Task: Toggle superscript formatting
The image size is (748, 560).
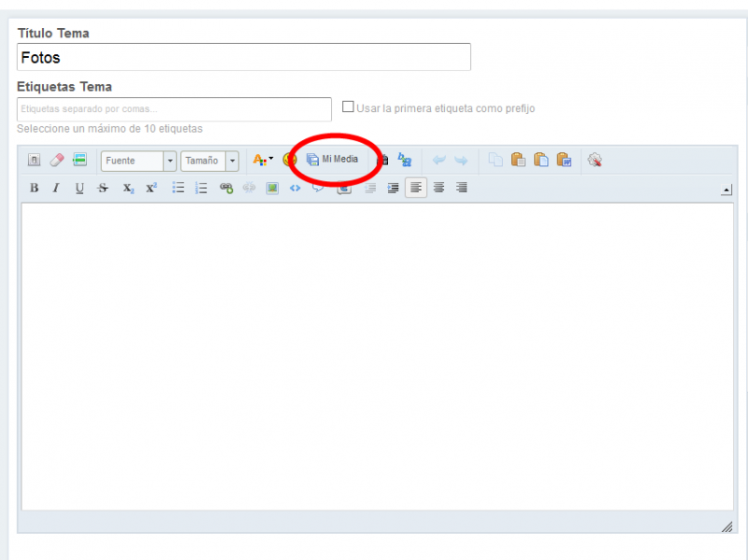Action: pos(151,188)
